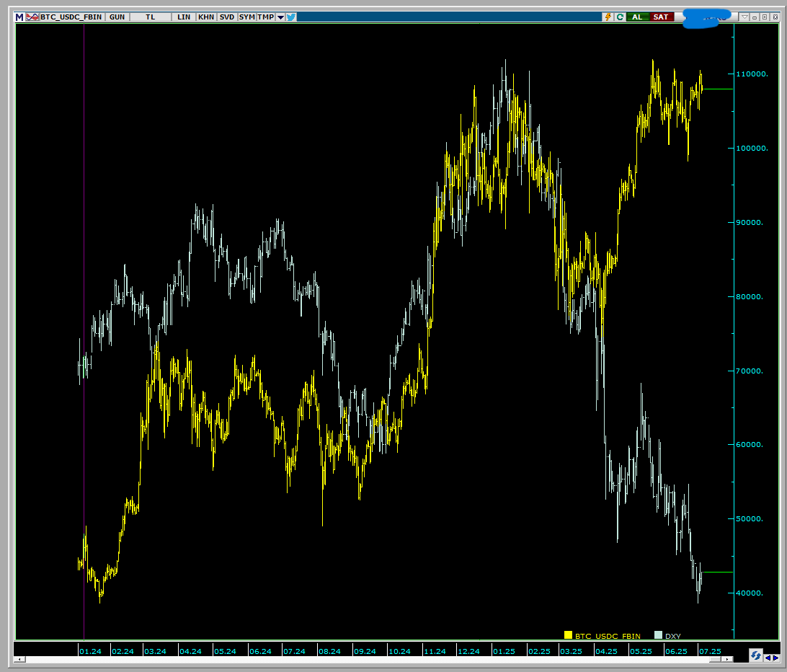
Task: Select the BTC_USDC_FBIN symbol field
Action: pyautogui.click(x=71, y=17)
